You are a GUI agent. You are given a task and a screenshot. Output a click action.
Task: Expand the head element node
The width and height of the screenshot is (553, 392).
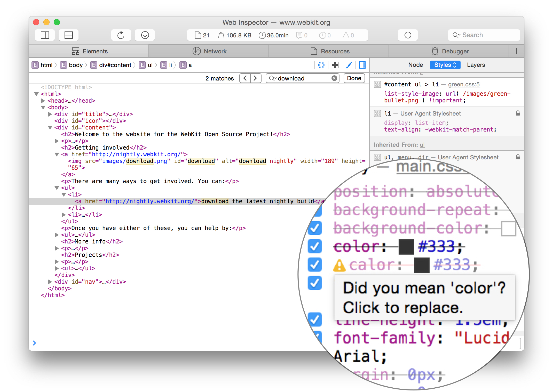coord(43,101)
